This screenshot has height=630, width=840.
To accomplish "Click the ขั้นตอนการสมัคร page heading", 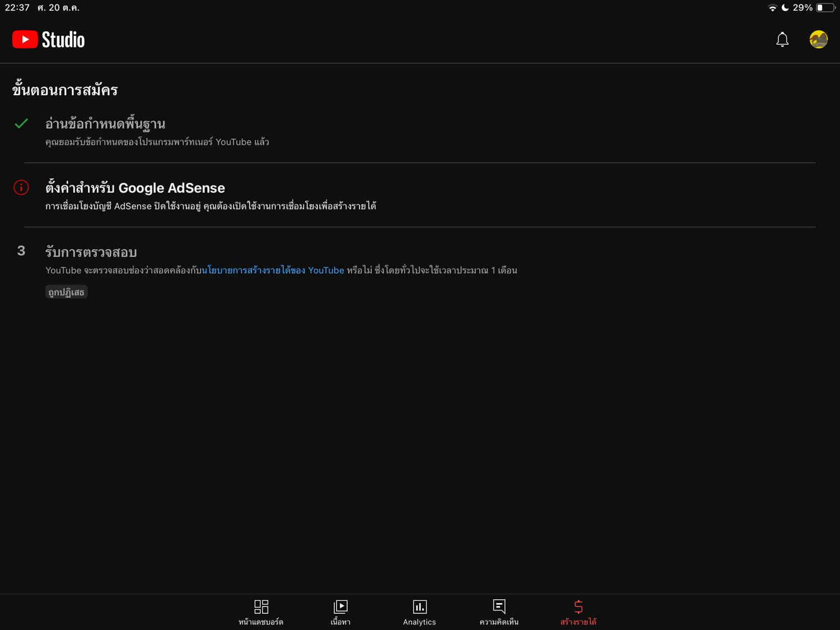I will click(x=65, y=90).
